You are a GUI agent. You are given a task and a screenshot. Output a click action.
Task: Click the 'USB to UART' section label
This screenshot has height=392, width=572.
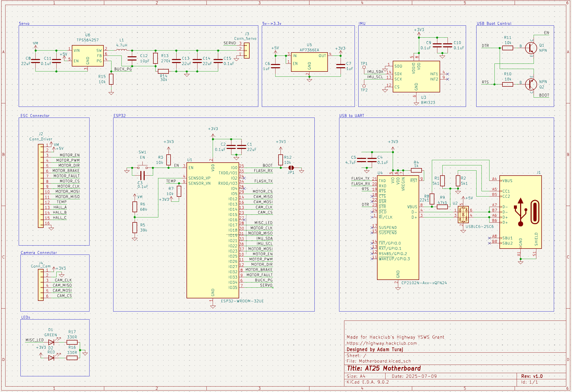point(352,116)
